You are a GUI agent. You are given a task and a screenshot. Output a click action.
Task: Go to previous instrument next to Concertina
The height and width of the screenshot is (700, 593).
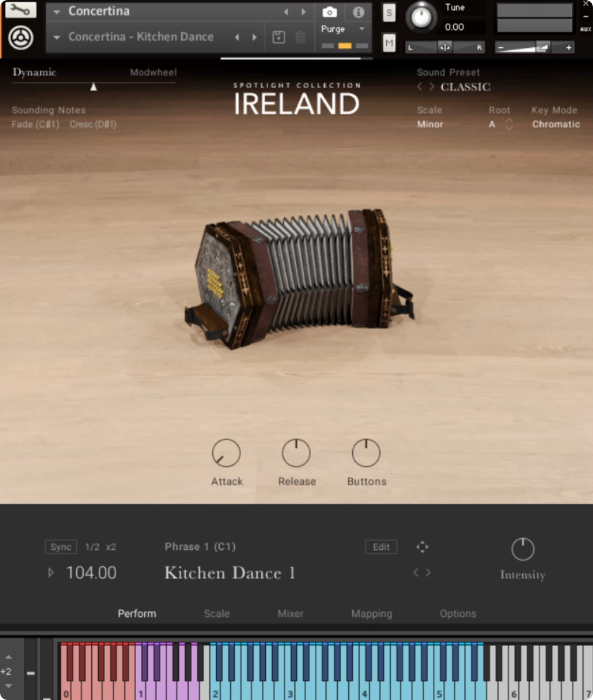(286, 12)
